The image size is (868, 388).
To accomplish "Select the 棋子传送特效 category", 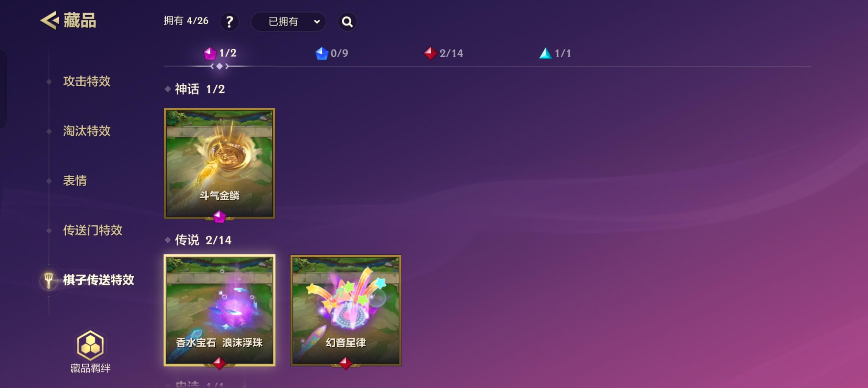I will tap(98, 280).
